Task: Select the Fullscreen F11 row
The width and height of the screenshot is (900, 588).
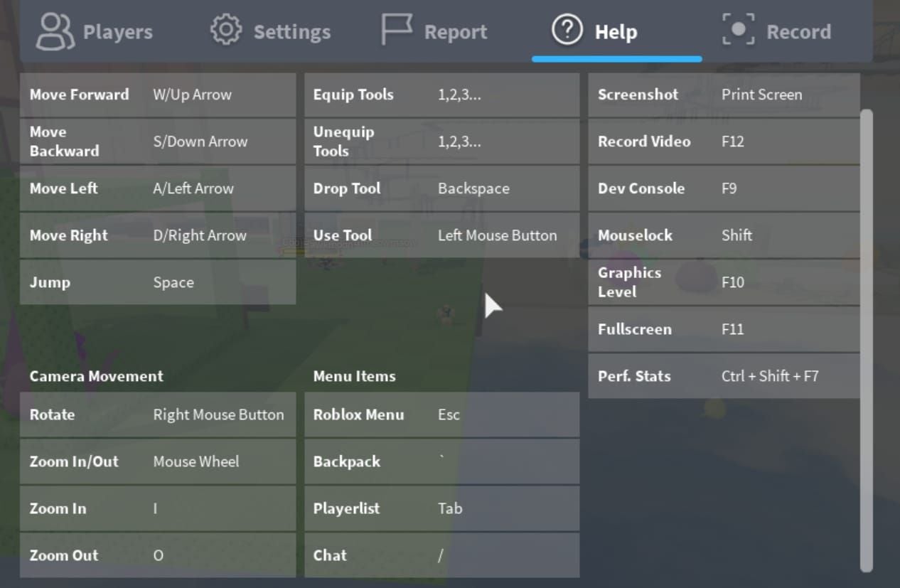Action: [x=724, y=329]
